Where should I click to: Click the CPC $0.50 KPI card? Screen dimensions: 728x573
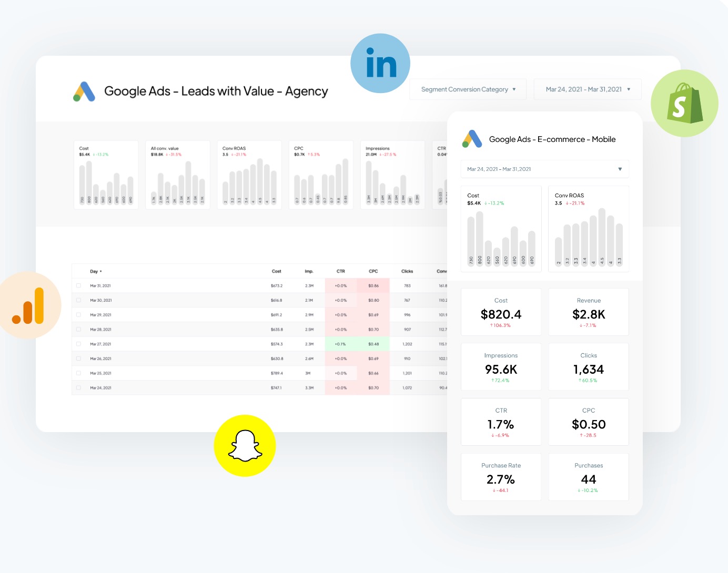(589, 422)
